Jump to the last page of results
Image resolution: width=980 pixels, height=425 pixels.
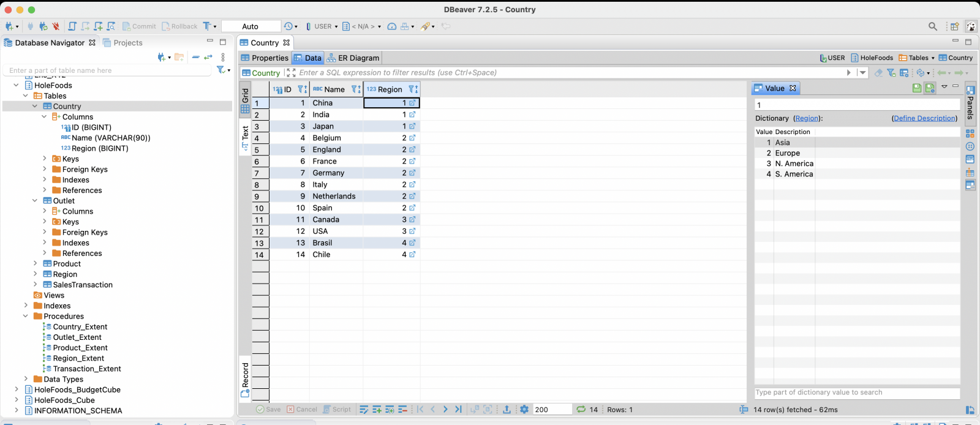(458, 410)
